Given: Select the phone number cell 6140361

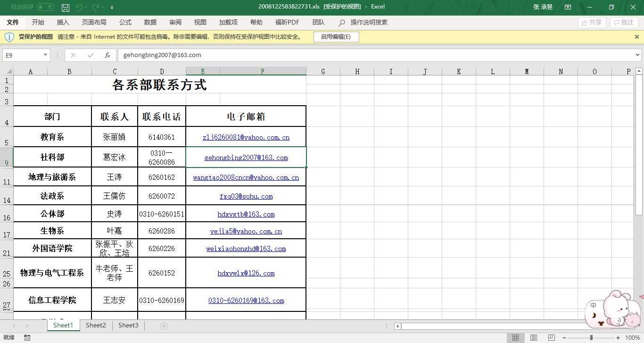Looking at the screenshot, I should [x=162, y=137].
